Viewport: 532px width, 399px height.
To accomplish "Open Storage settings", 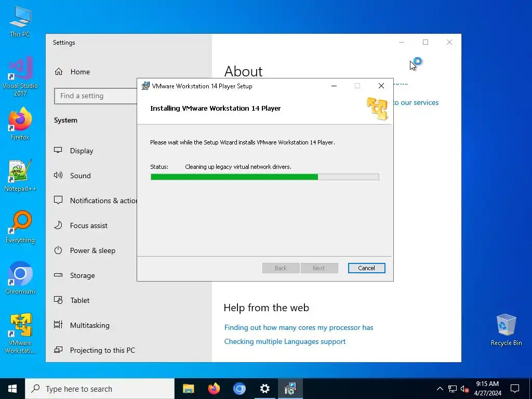I will click(74, 275).
